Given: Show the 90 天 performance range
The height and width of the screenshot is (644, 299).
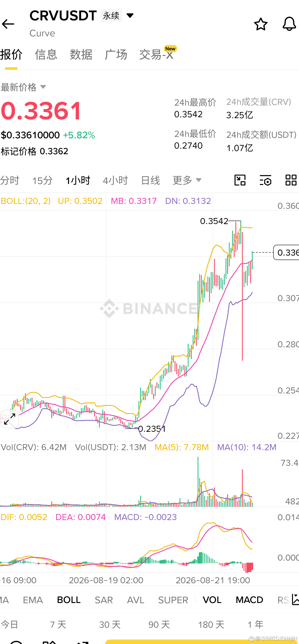Looking at the screenshot, I should pyautogui.click(x=159, y=625).
